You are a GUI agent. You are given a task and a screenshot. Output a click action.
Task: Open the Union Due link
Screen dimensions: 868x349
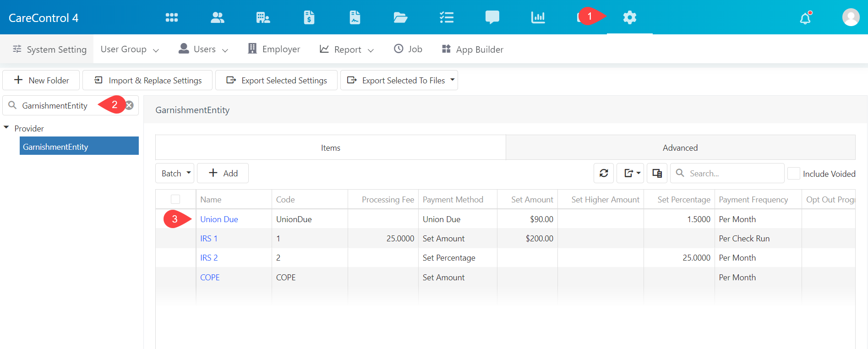(219, 219)
